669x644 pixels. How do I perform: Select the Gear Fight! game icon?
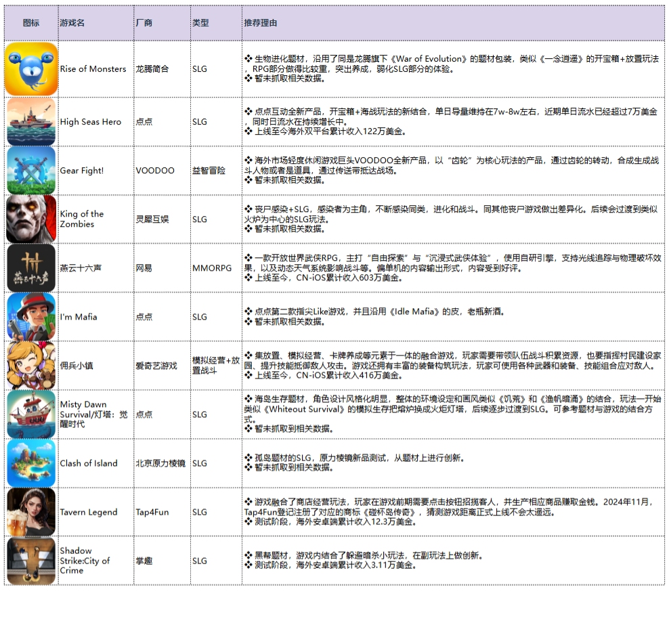pos(31,171)
